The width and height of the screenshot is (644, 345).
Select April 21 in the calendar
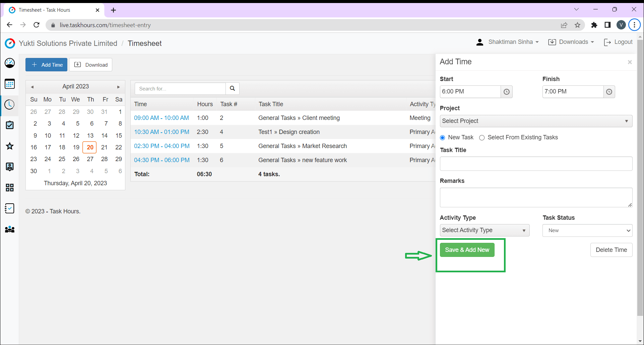104,147
